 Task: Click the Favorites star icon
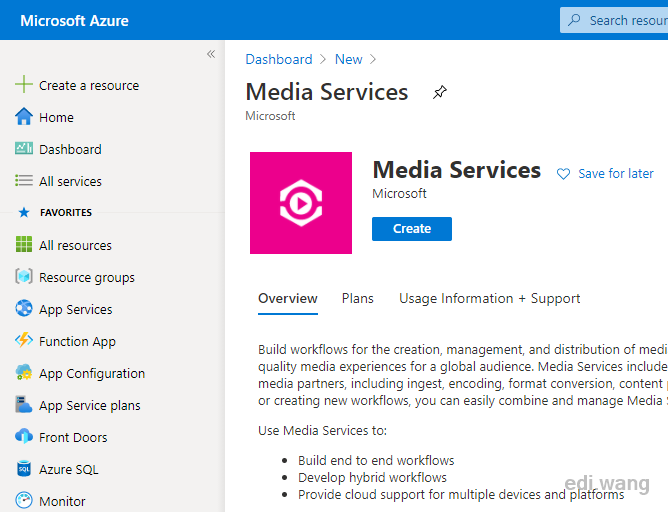[24, 212]
